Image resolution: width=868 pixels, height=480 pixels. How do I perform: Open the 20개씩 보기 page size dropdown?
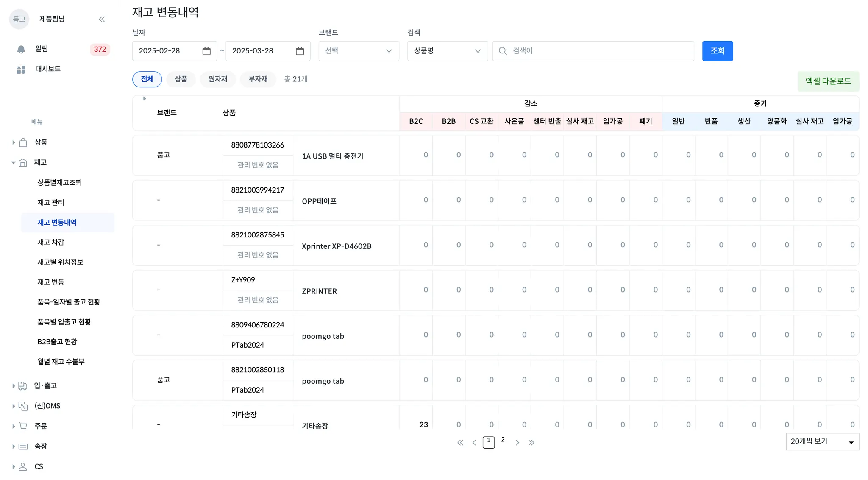coord(822,442)
